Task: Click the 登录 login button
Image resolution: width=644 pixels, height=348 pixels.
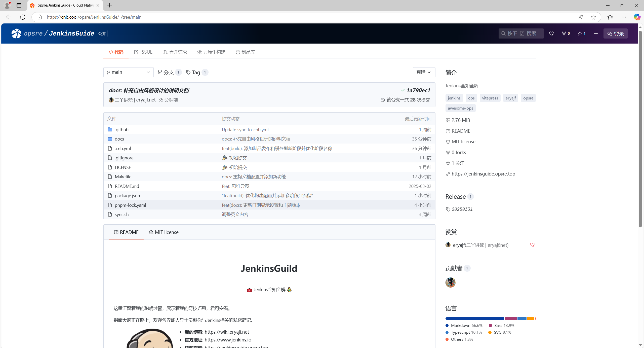Action: pyautogui.click(x=616, y=33)
